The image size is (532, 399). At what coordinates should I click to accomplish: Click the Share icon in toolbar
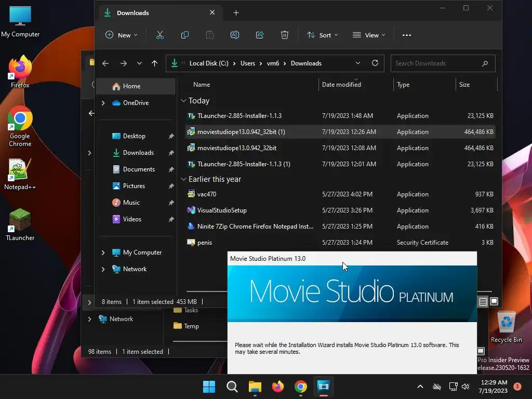point(260,35)
